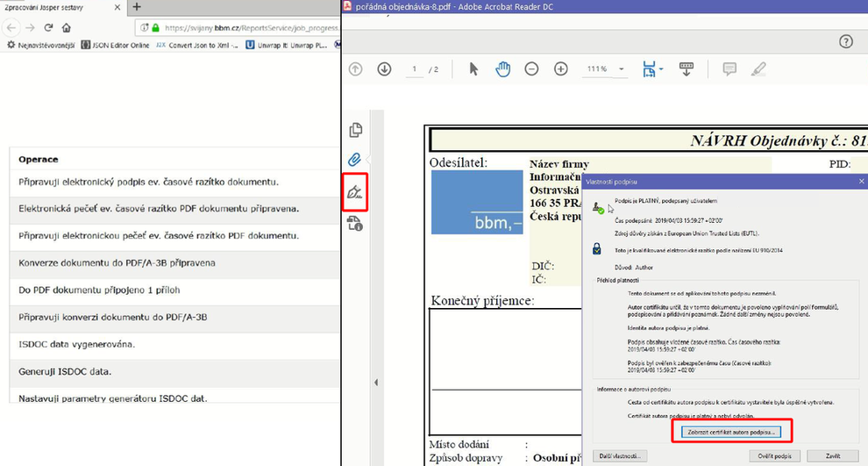Viewport: 868px width, 466px height.
Task: Click the browser address bar URL
Action: click(x=252, y=28)
